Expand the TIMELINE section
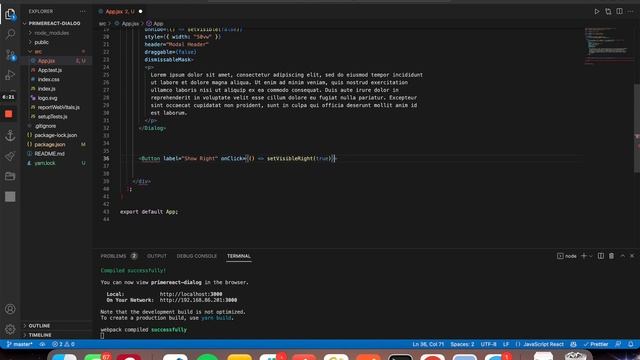Viewport: 640px width, 360px height. (x=40, y=335)
